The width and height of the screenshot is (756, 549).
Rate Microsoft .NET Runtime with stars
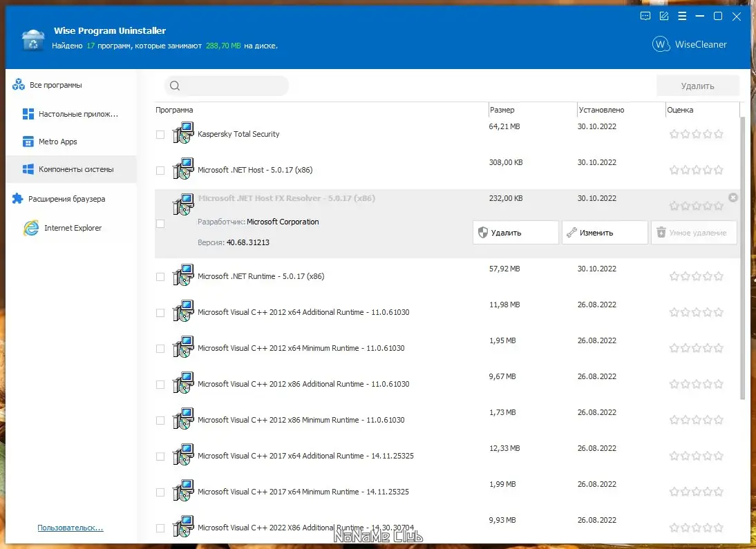(x=696, y=276)
